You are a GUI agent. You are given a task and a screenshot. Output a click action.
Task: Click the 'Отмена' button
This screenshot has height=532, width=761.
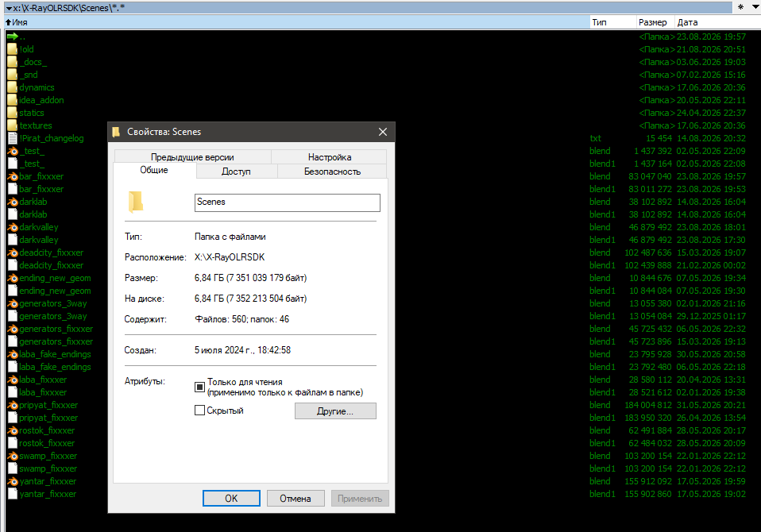(295, 499)
